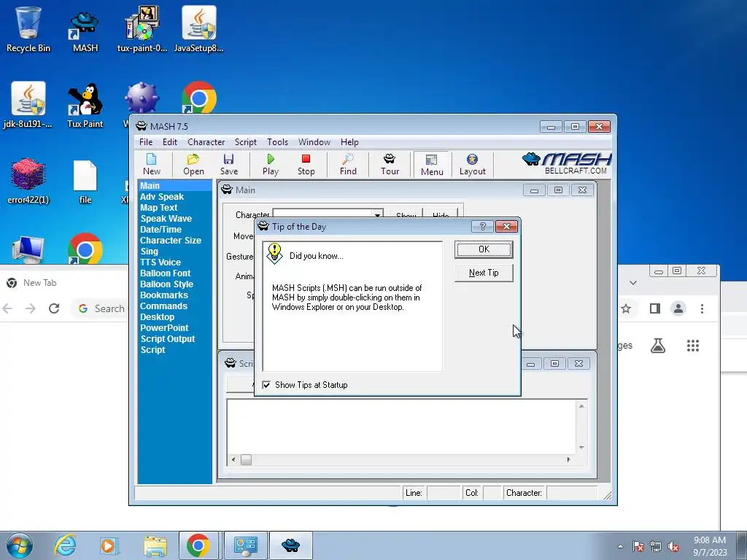Click the Tour toolbar icon
Screen dimensions: 747x560
click(x=390, y=164)
